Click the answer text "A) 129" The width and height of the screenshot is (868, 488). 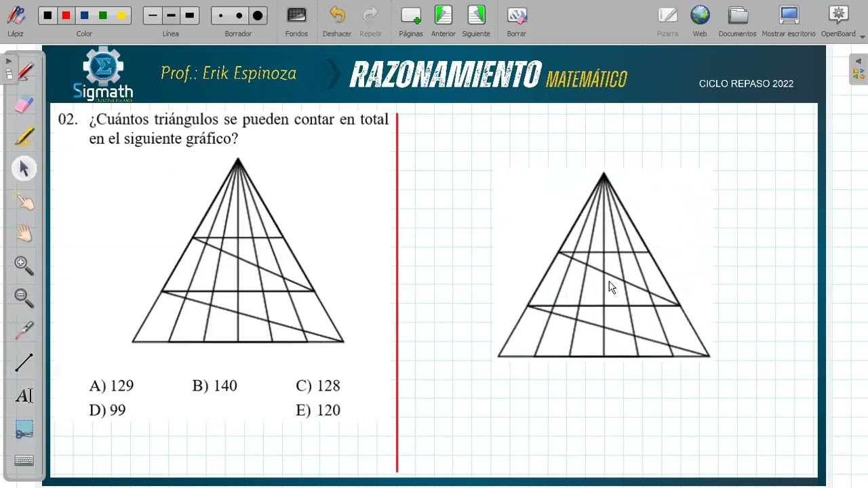pos(111,386)
